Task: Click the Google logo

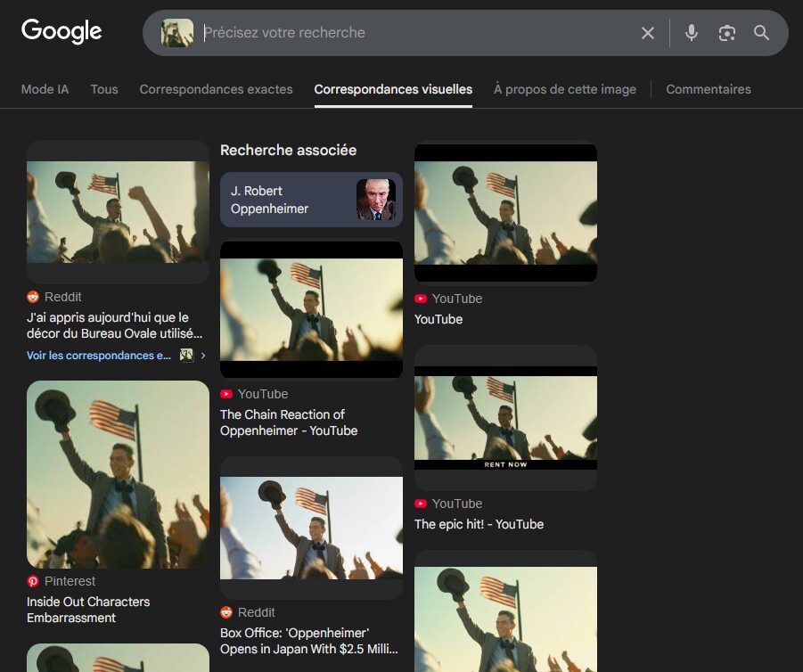Action: click(61, 31)
